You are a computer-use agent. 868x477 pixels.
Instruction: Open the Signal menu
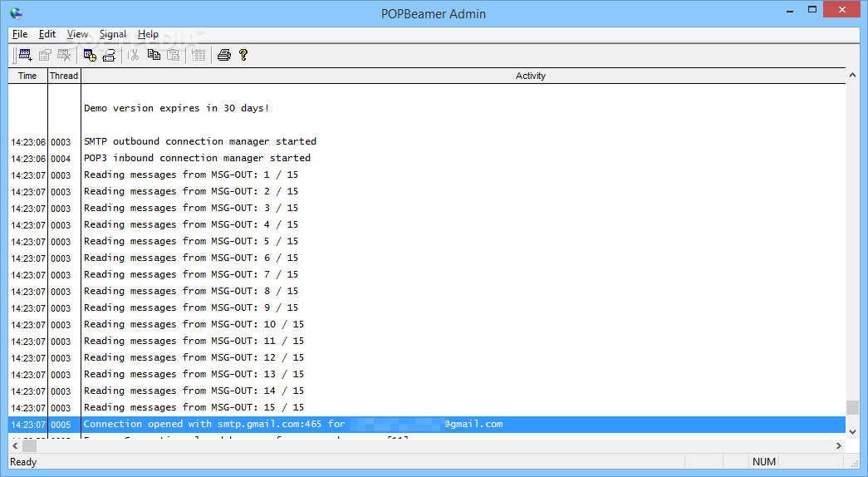[x=113, y=34]
